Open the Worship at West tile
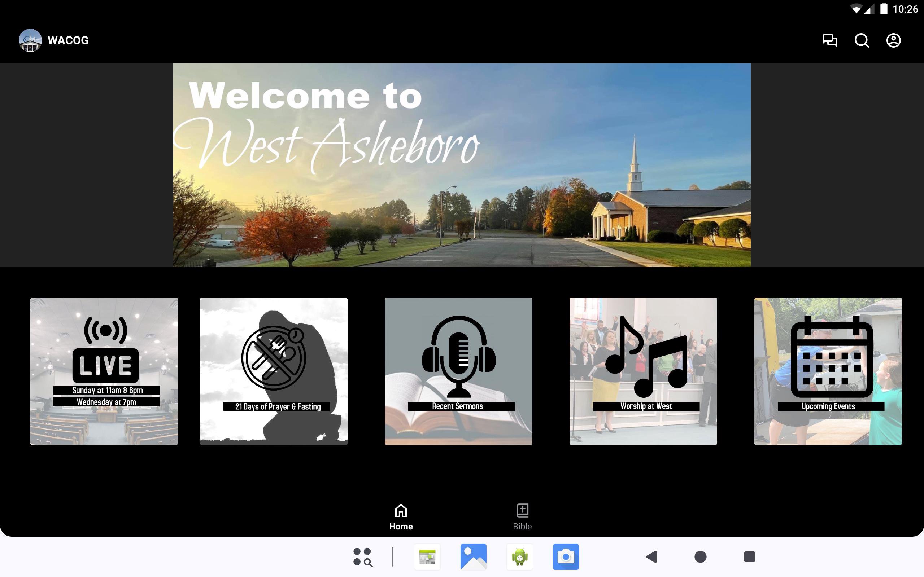This screenshot has width=924, height=577. click(643, 371)
